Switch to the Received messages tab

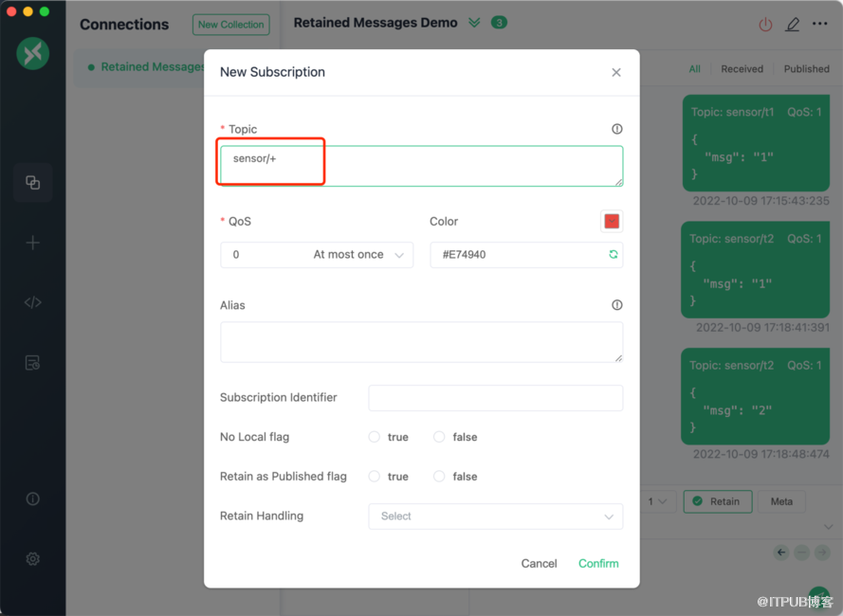tap(742, 69)
